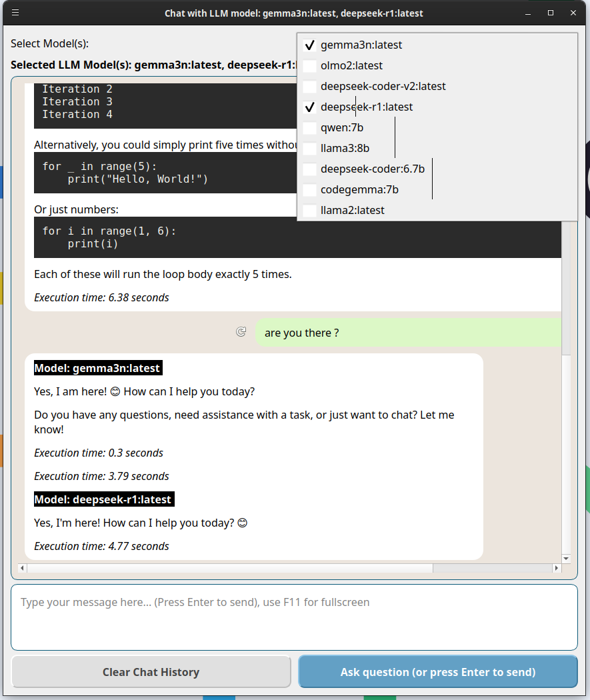Uncheck the deepseek-r1:latest model checkbox
590x700 pixels.
coord(309,107)
